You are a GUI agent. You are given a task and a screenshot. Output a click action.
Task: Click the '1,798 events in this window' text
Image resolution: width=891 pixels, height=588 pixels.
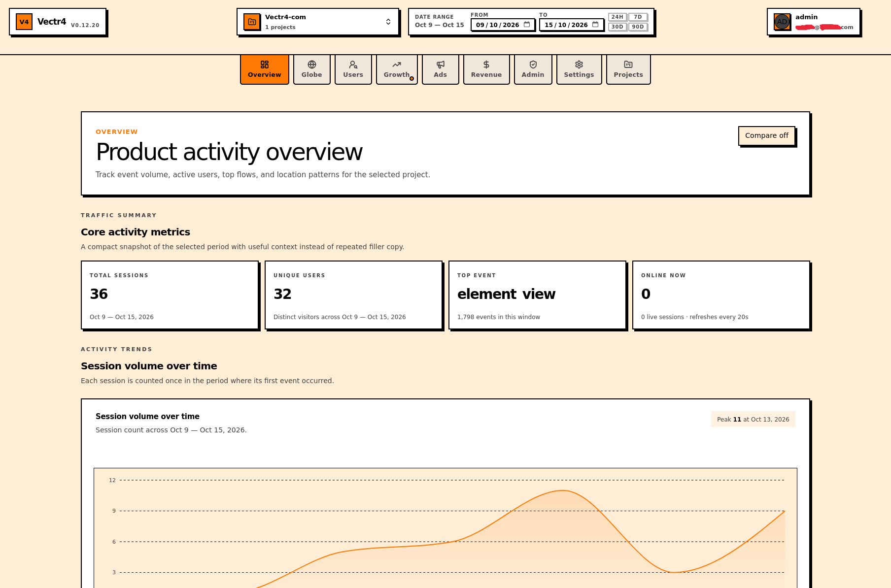click(x=499, y=317)
